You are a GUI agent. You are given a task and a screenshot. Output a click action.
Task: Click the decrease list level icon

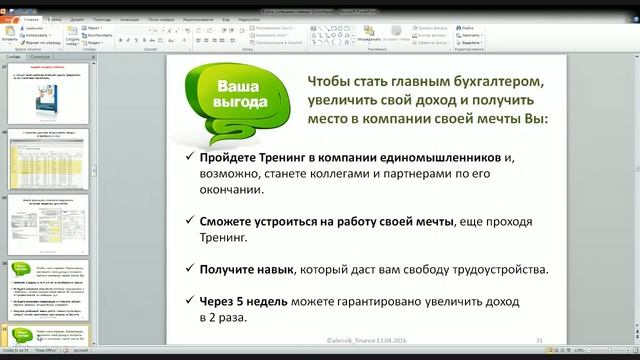pos(224,31)
